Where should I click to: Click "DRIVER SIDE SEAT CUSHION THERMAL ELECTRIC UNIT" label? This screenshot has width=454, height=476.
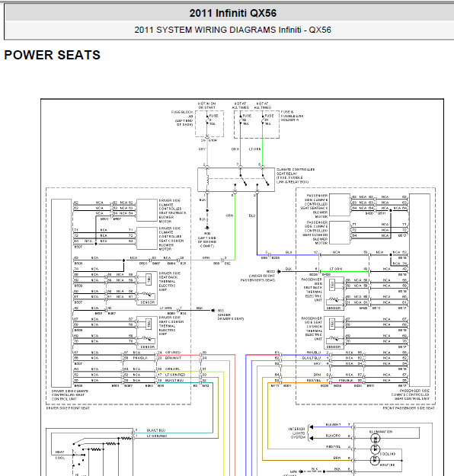tap(171, 326)
